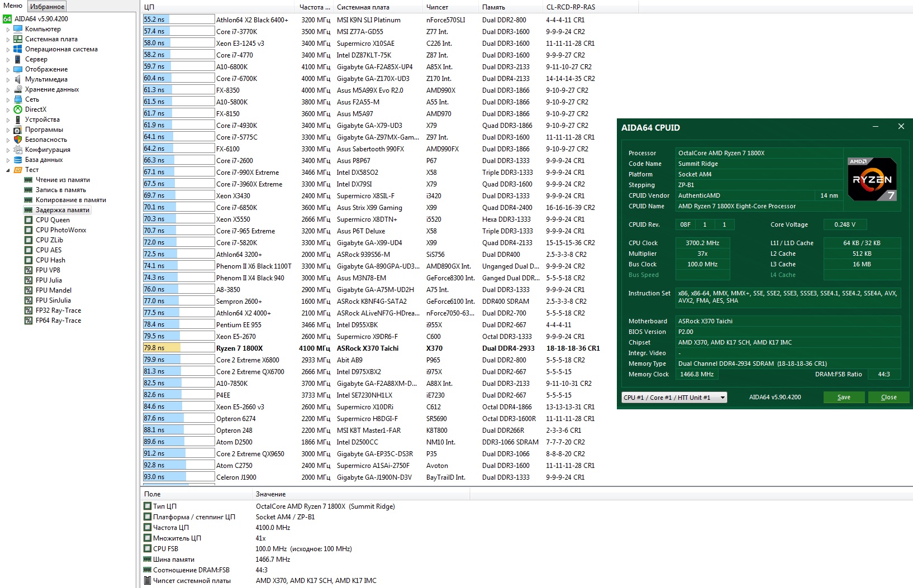Select the FPU Julia benchmark
This screenshot has height=588, width=913.
pos(49,280)
